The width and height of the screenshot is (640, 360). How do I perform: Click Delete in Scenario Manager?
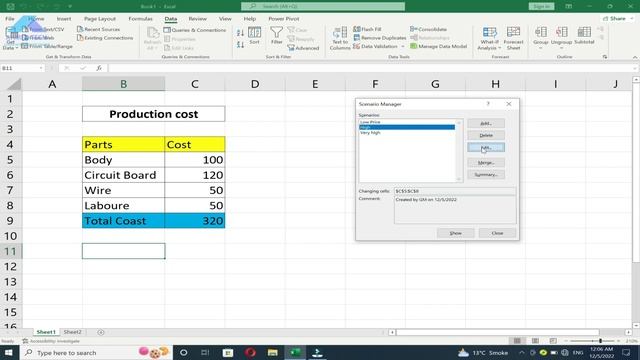486,135
